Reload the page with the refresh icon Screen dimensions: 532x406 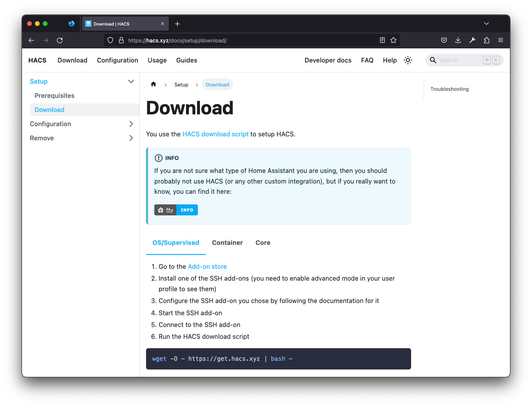[x=60, y=40]
